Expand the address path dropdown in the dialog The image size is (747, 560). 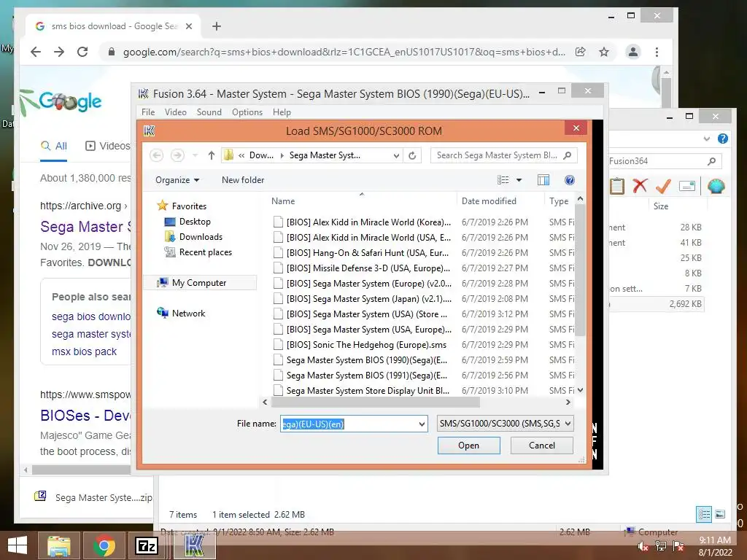396,155
